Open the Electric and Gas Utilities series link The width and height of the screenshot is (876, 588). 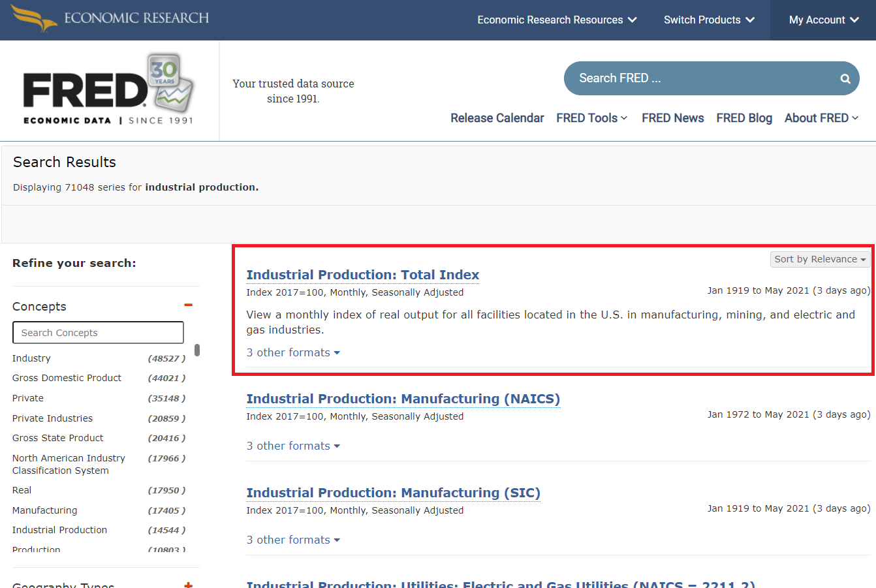[x=501, y=583]
